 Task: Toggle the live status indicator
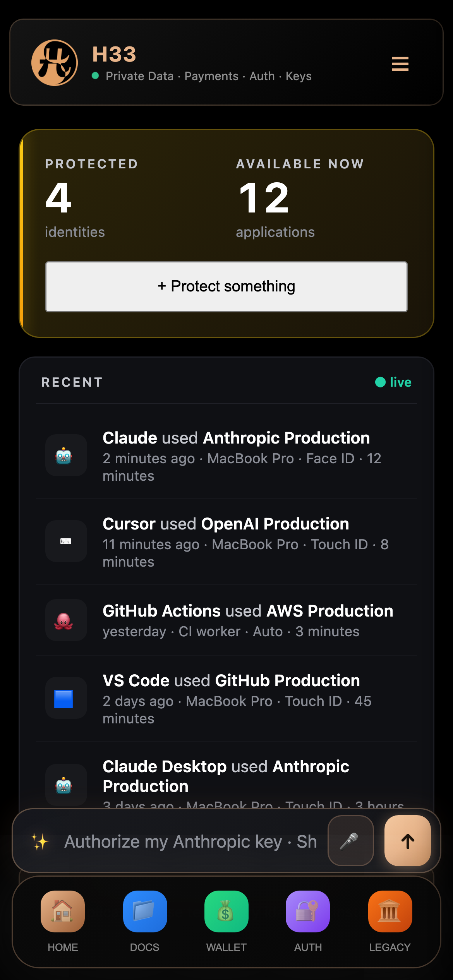pyautogui.click(x=393, y=382)
